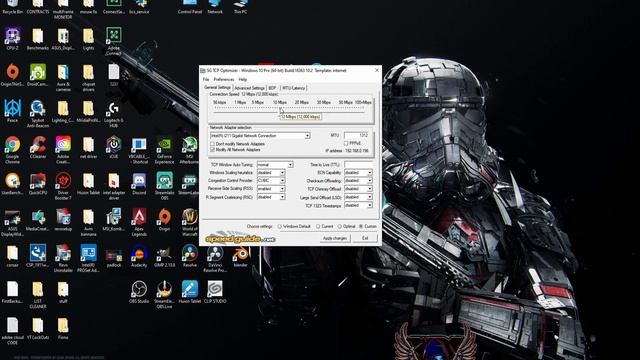Open the Streamlabs OBS shortcut
Image resolution: width=640 pixels, height=360 pixels.
click(x=164, y=186)
